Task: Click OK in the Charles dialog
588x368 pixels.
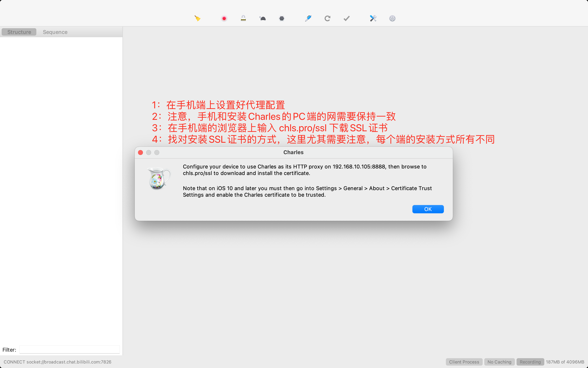Action: 428,209
